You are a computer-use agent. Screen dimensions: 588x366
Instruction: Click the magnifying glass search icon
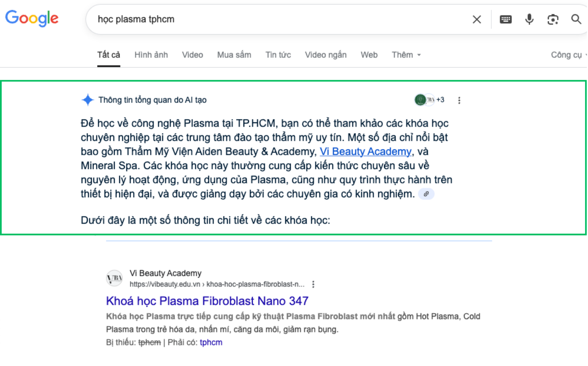576,19
